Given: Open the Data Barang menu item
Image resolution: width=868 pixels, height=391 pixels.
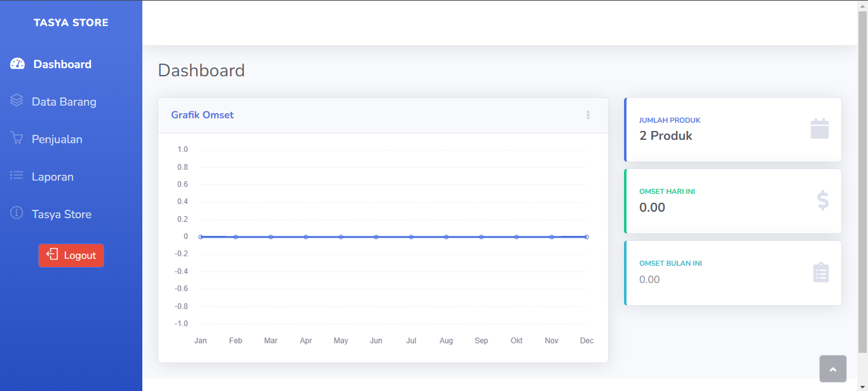Looking at the screenshot, I should pyautogui.click(x=64, y=102).
